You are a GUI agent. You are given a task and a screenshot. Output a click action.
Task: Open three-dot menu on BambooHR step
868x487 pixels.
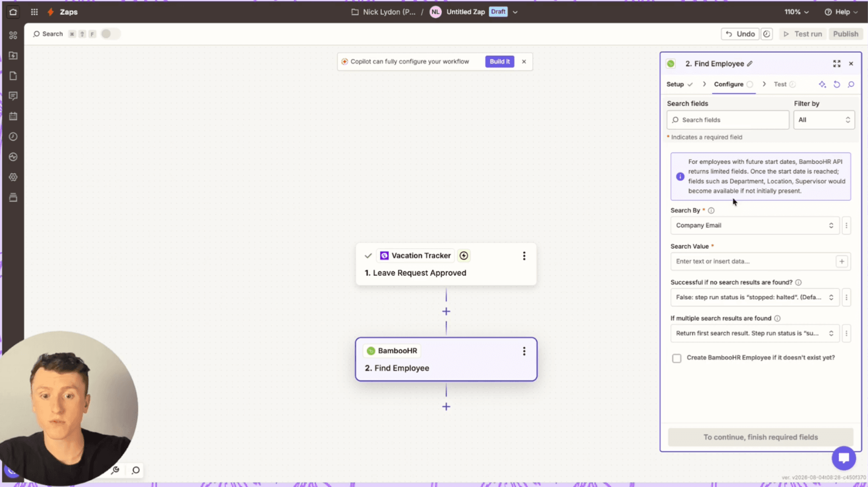tap(524, 351)
